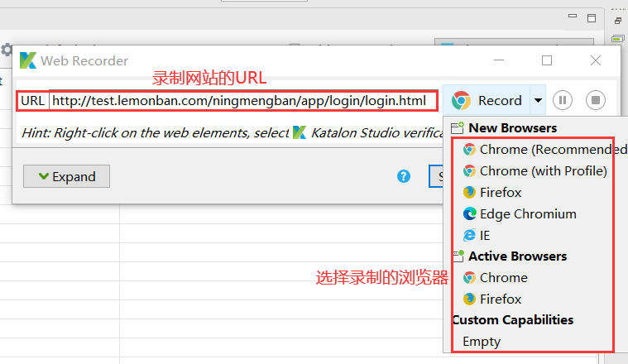The height and width of the screenshot is (364, 628).
Task: Minimize the Web Recorder dialog
Action: pos(499,60)
